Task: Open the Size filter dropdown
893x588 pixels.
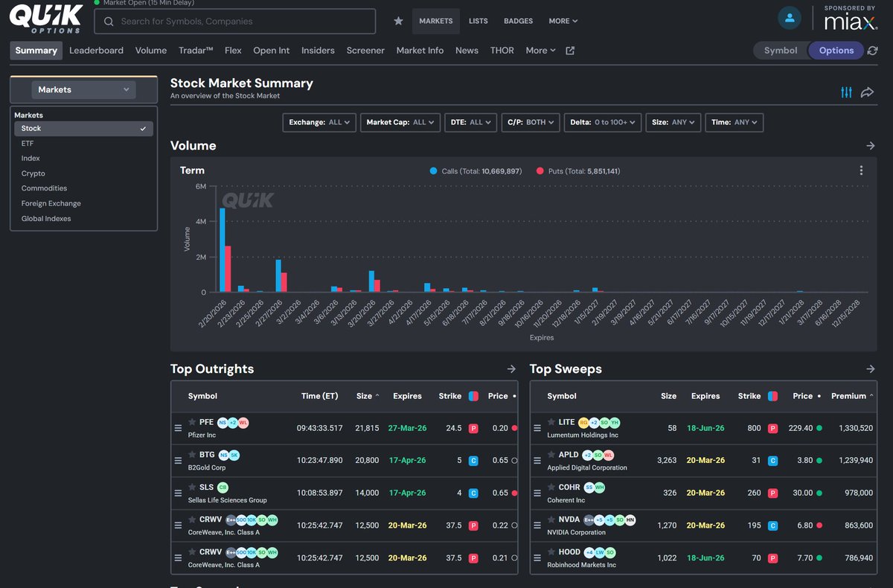Action: pos(673,123)
